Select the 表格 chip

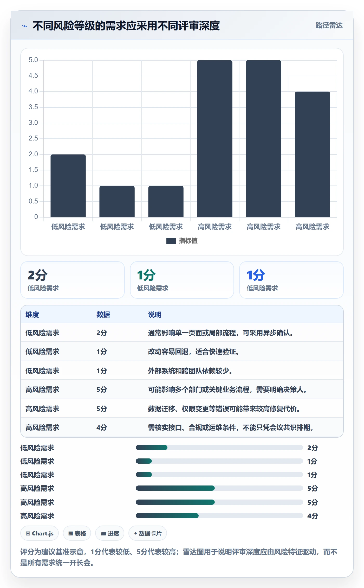tap(77, 533)
